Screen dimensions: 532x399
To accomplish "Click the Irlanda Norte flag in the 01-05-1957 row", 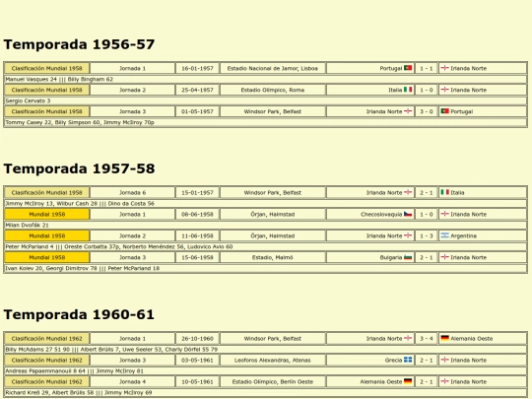I will pyautogui.click(x=408, y=111).
